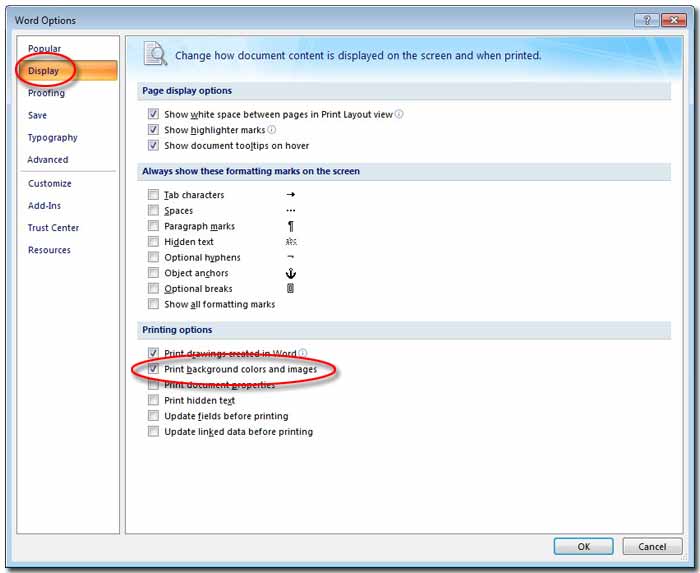Click the object anchor symbol
Viewport: 700px width, 573px height.
(291, 273)
